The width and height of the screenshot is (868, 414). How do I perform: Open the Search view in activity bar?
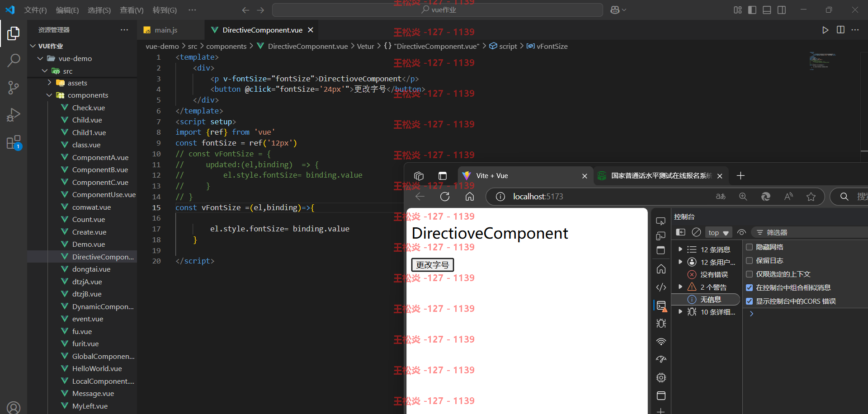14,60
